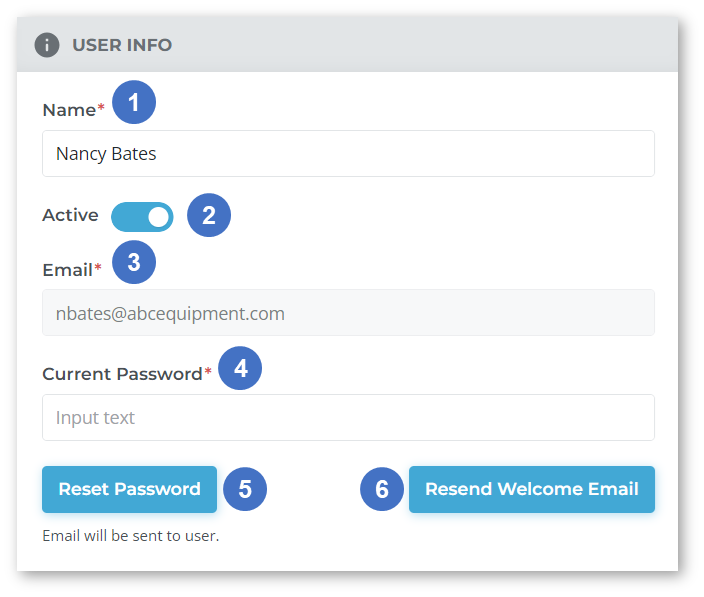Click the Name field containing Nancy Bates
The width and height of the screenshot is (704, 597).
coord(348,154)
